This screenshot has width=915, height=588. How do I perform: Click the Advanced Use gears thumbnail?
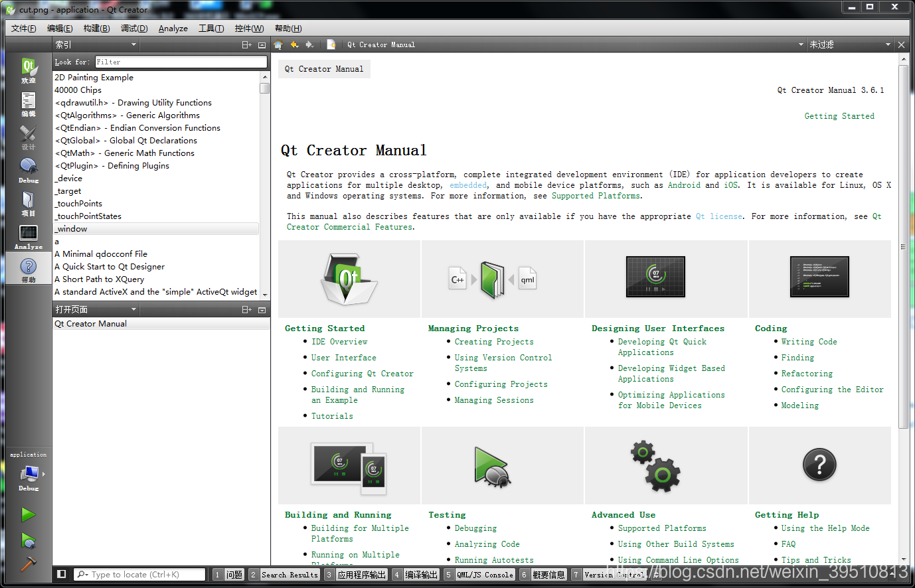[x=655, y=466]
